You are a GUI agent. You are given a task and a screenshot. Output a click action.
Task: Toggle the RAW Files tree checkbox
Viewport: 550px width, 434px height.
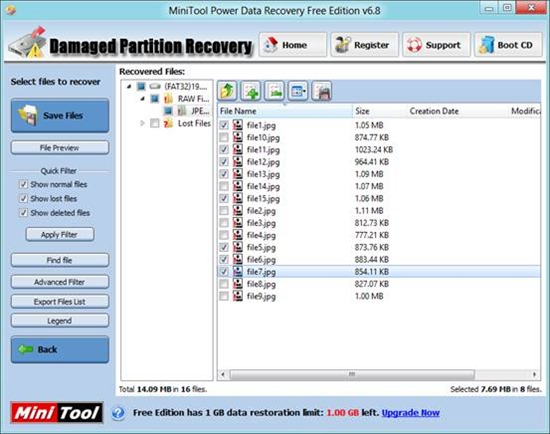coord(154,99)
